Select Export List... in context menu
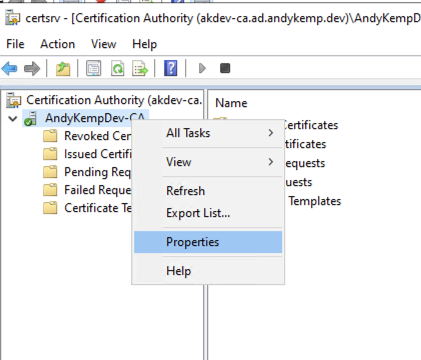Screen dimensions: 421x360 (208, 213)
